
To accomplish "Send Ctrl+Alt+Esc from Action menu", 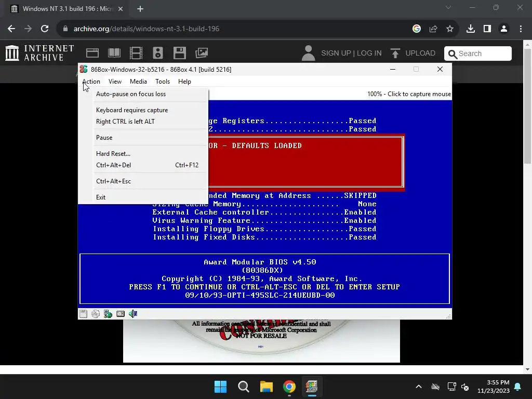I will pyautogui.click(x=150, y=181).
